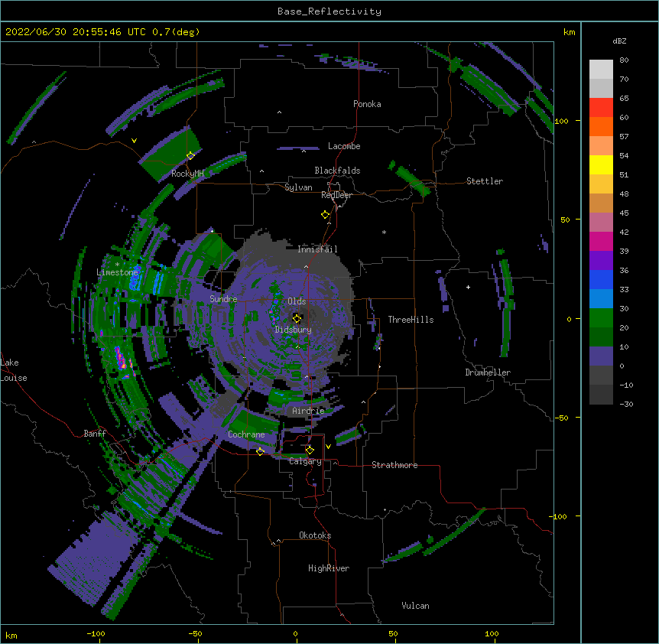Click the km unit label at top right
This screenshot has width=659, height=644.
point(569,32)
